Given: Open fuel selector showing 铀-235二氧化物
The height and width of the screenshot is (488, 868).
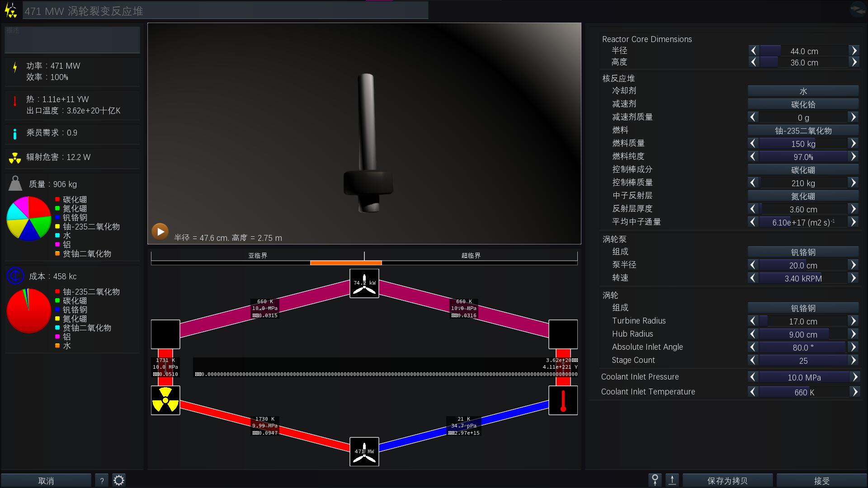Looking at the screenshot, I should 803,131.
